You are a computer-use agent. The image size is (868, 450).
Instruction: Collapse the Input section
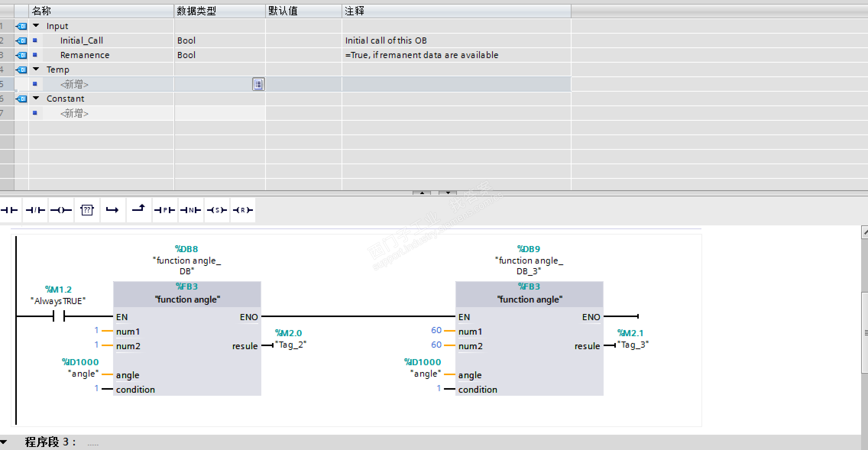[36, 26]
